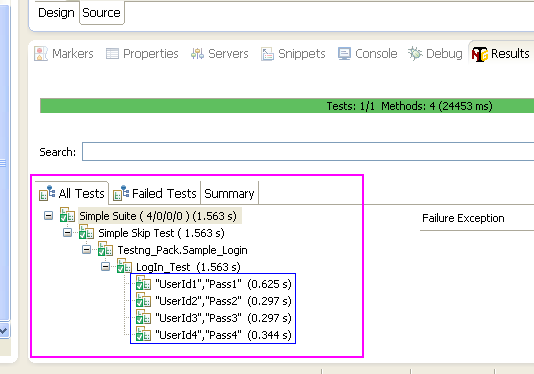Click the Debug bug icon
The image size is (534, 374).
(x=415, y=53)
